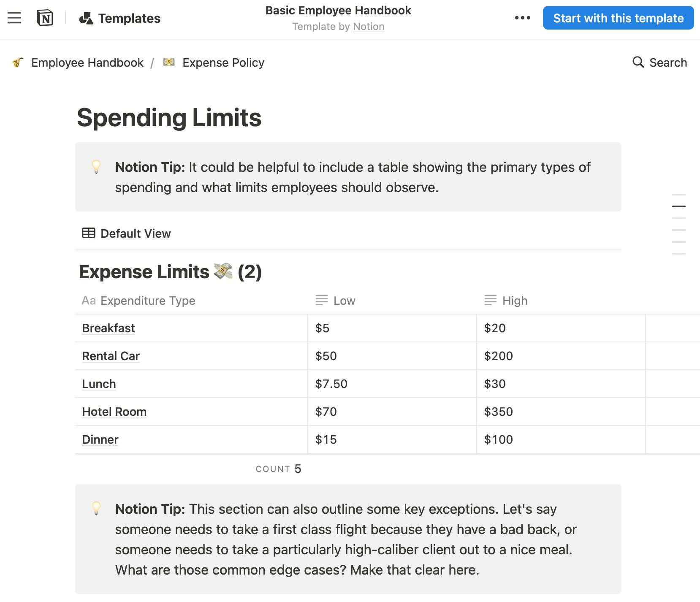The width and height of the screenshot is (700, 602).
Task: Click Start with this template
Action: point(618,18)
